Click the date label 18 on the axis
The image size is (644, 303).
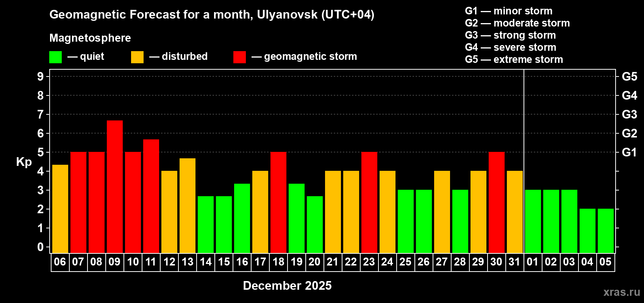[x=278, y=262]
